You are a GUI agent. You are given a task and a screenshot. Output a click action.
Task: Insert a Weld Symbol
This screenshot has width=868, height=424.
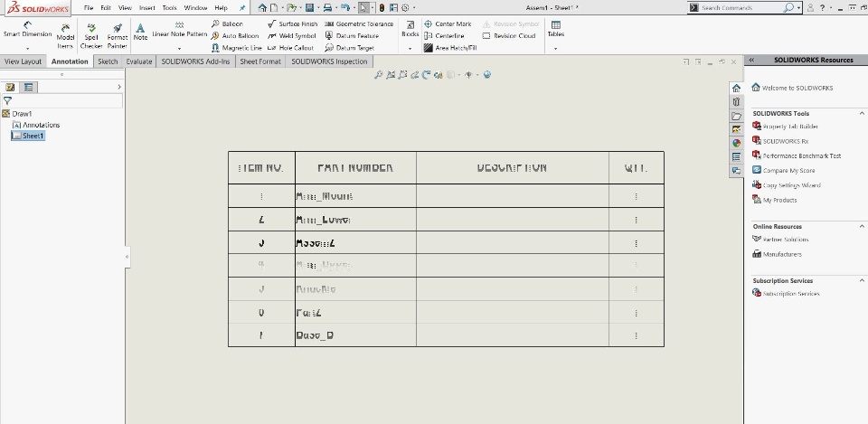point(291,36)
